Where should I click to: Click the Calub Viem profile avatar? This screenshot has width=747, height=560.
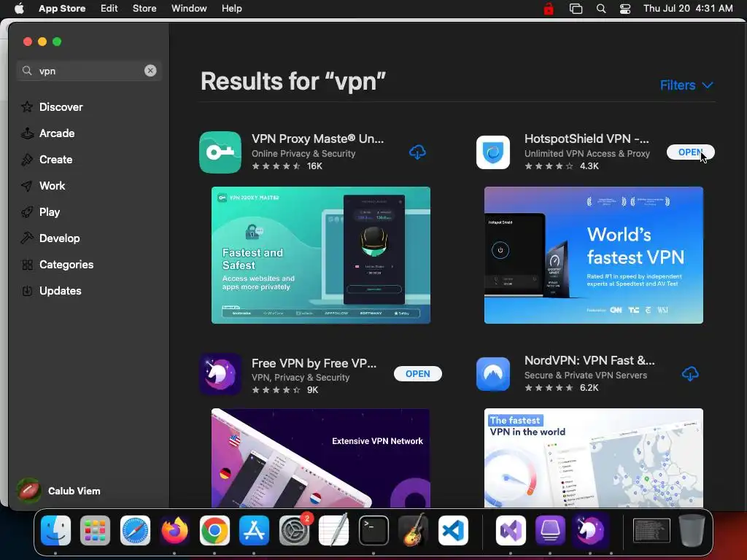(28, 491)
